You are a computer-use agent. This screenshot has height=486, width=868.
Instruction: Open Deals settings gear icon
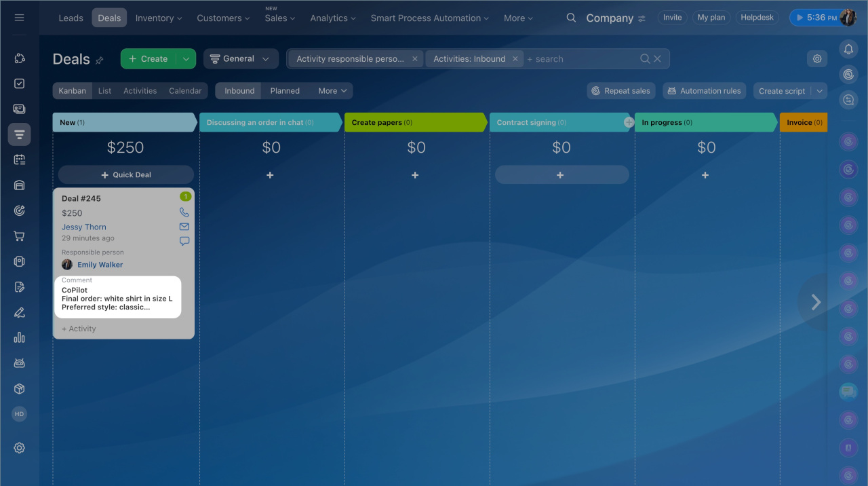tap(816, 59)
